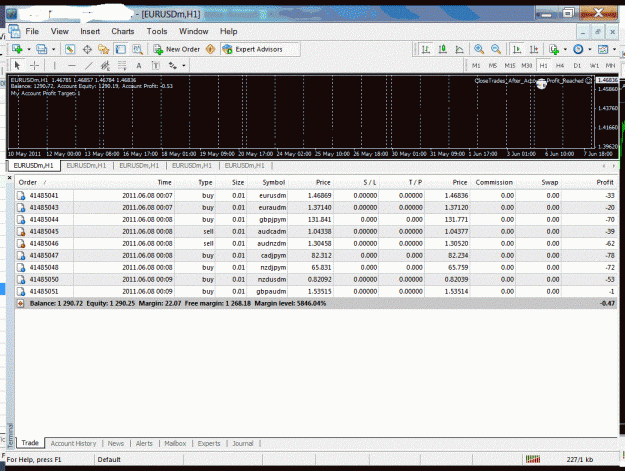Image resolution: width=625 pixels, height=471 pixels.
Task: Toggle the Terminal panel toolbar icon
Action: click(120, 49)
